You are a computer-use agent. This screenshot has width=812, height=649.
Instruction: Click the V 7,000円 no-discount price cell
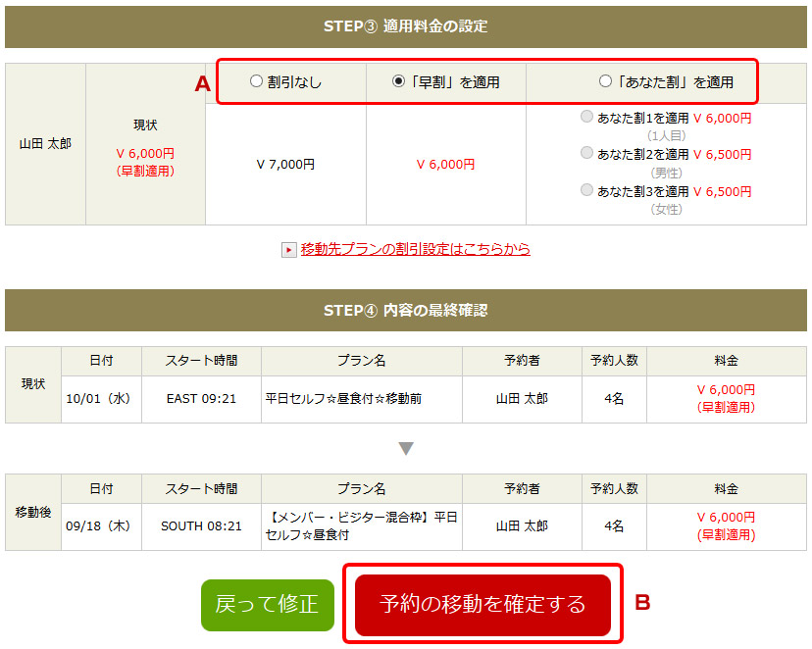[285, 164]
